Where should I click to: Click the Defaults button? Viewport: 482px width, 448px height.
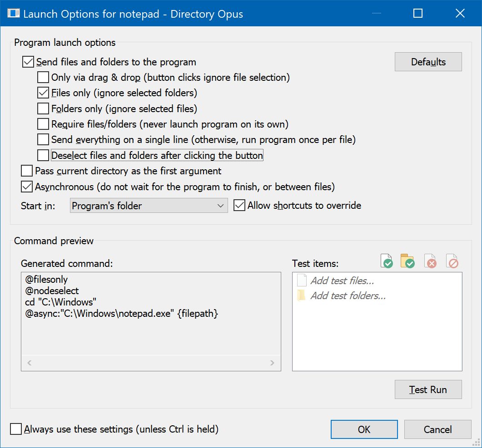click(428, 62)
